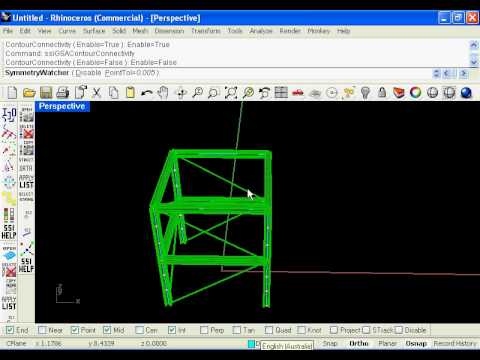Save the model with the floppy icon
Image resolution: width=480 pixels, height=360 pixels.
[x=46, y=92]
